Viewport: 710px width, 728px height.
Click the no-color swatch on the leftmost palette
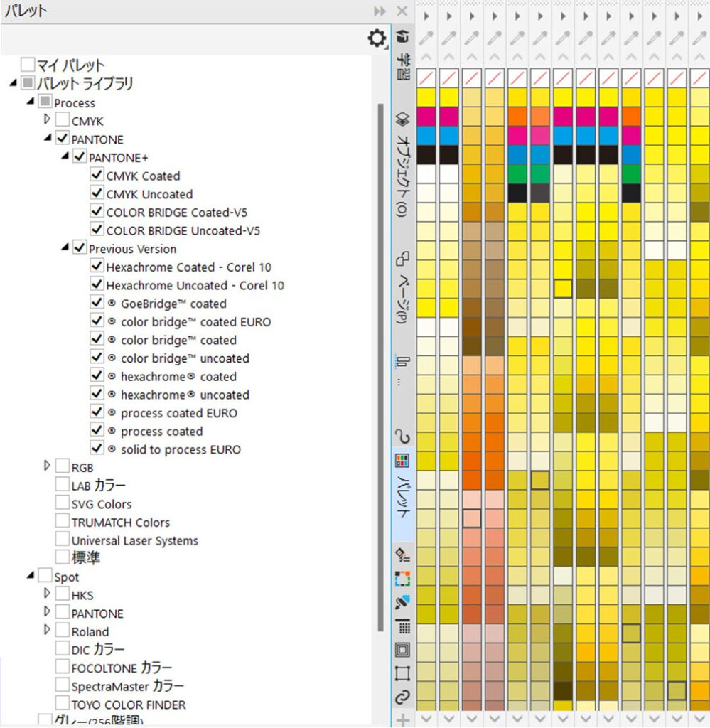[426, 77]
